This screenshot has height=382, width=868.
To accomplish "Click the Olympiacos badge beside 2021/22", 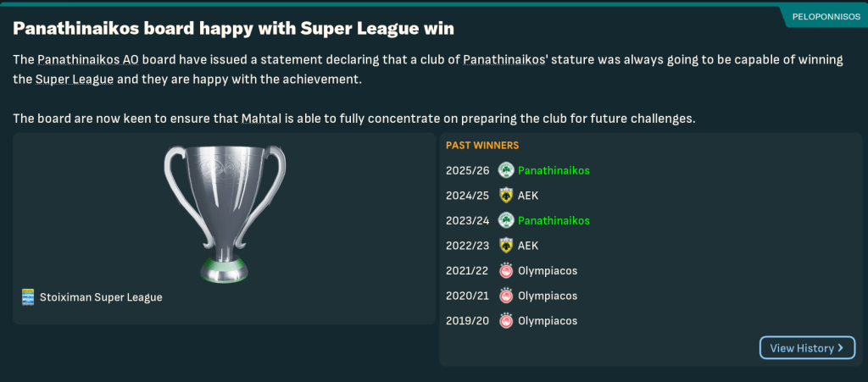I will [506, 271].
